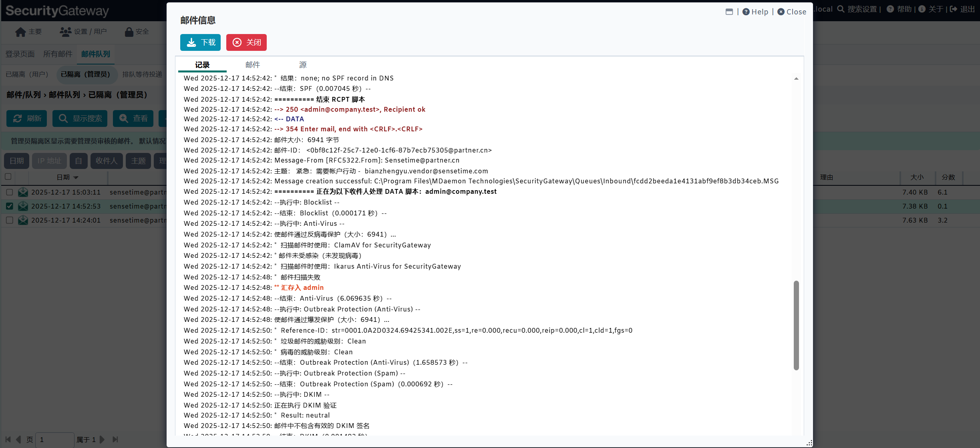Click the dialog resize grip icon
Image resolution: width=980 pixels, height=448 pixels.
(809, 443)
